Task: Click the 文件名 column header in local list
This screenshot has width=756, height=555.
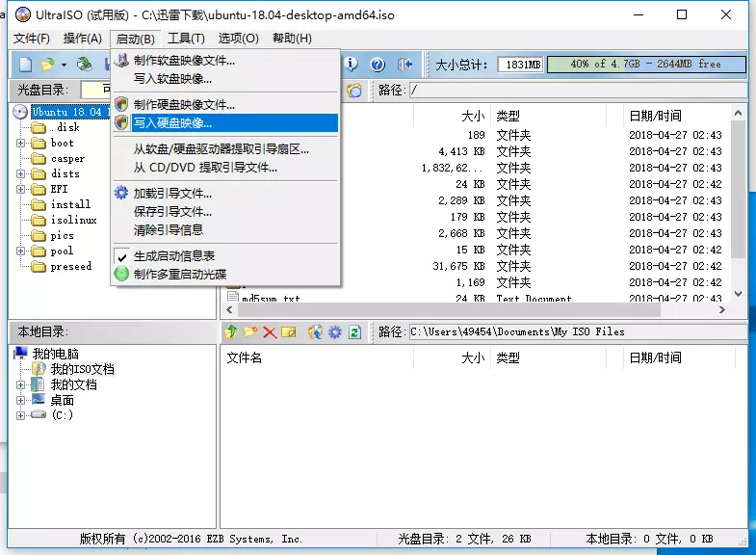Action: [317, 357]
